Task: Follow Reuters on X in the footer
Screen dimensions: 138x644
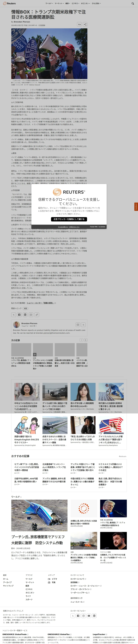Action: [x=73, y=616]
